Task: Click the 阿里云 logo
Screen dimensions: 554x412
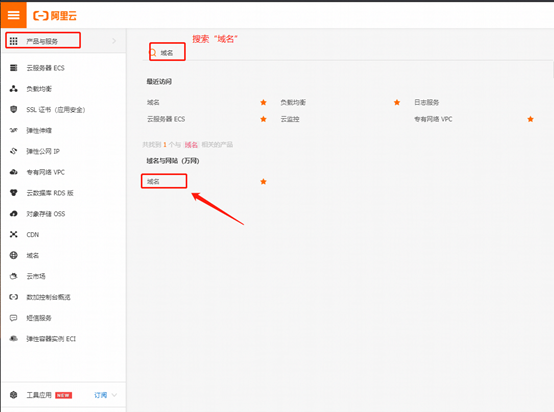Action: [55, 16]
